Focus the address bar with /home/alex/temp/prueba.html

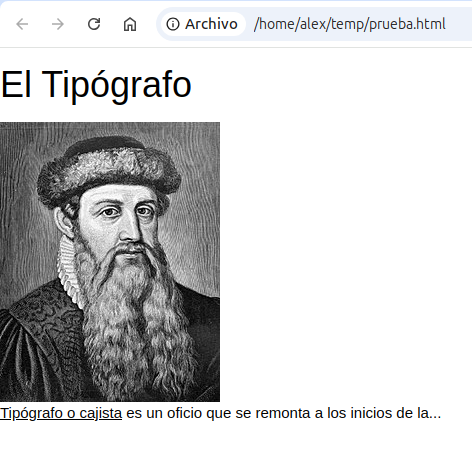349,24
